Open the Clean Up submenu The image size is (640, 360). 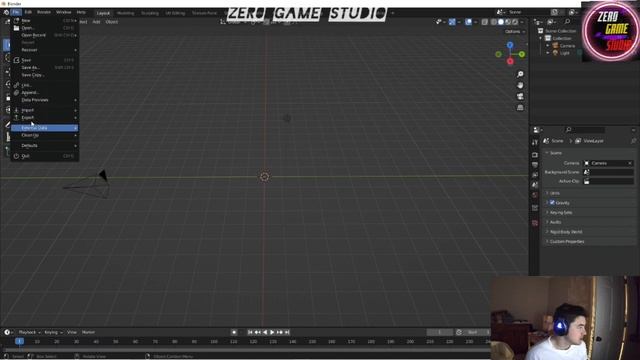45,135
